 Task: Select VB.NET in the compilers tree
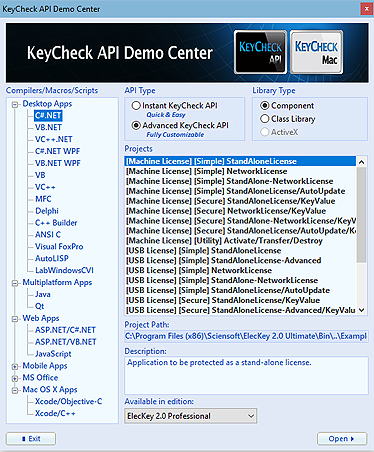48,127
